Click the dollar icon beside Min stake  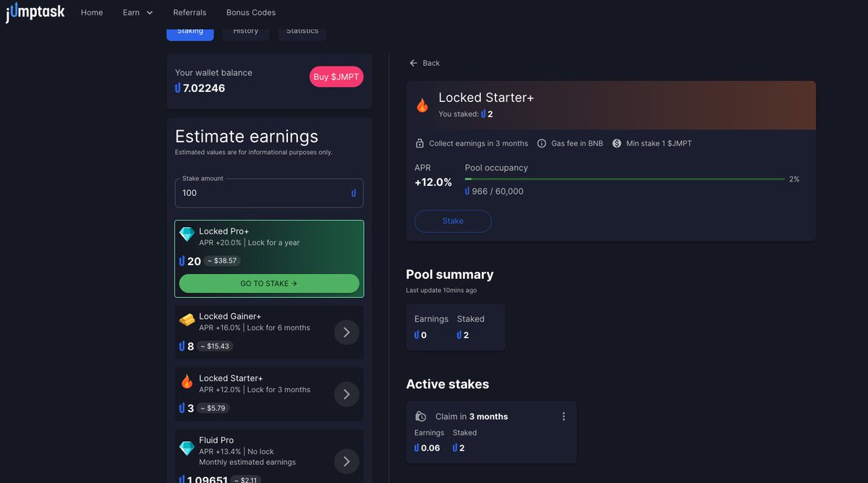pos(617,143)
